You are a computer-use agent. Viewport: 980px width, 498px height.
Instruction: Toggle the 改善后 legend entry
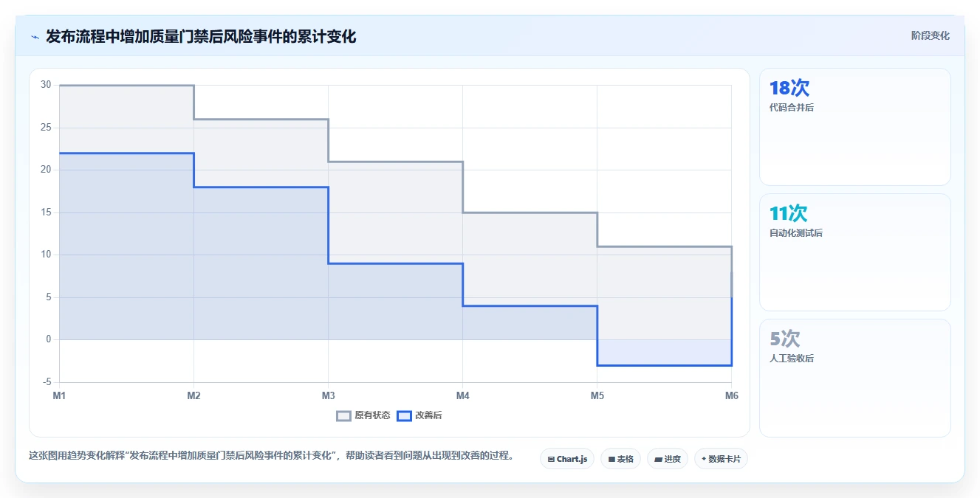(419, 415)
